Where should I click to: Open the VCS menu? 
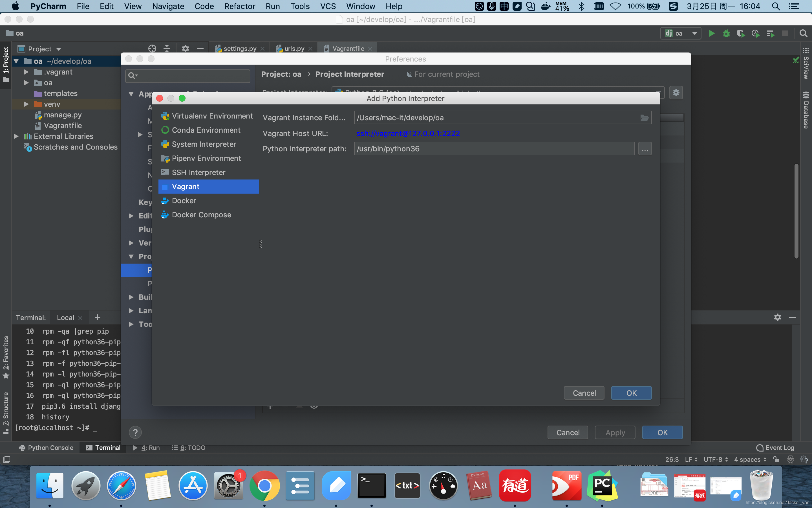pos(328,6)
